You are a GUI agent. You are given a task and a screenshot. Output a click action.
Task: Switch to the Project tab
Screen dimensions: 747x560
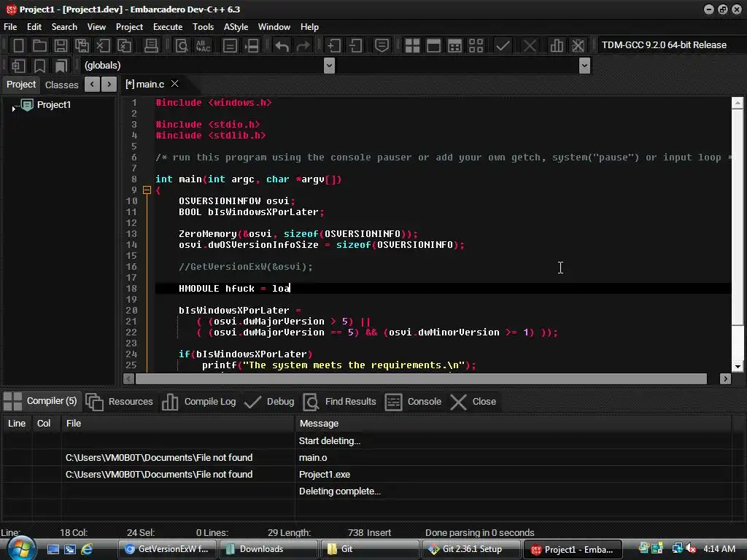(21, 85)
